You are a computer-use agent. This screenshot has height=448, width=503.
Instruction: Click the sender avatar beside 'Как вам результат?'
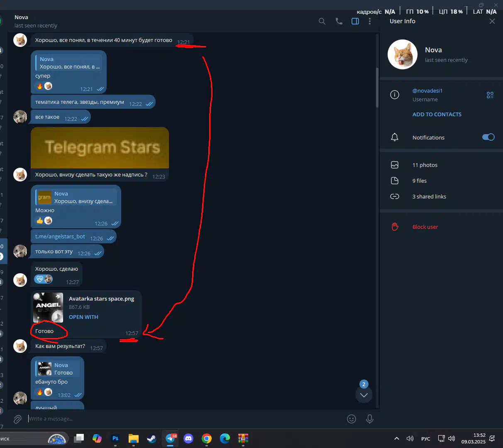(x=20, y=346)
